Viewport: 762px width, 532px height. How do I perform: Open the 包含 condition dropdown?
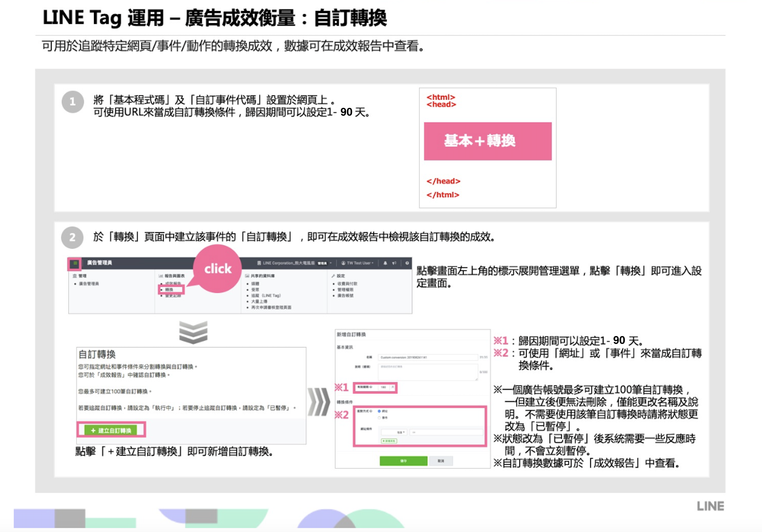[394, 432]
